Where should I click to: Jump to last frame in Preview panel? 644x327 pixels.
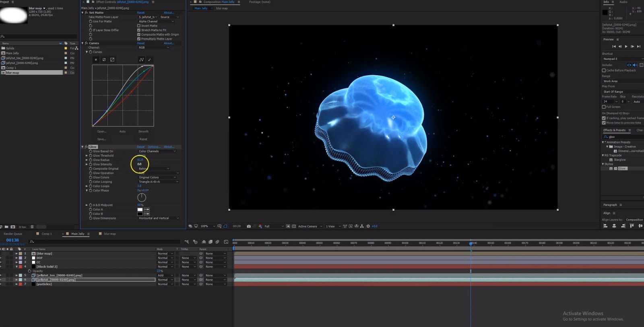[x=639, y=47]
